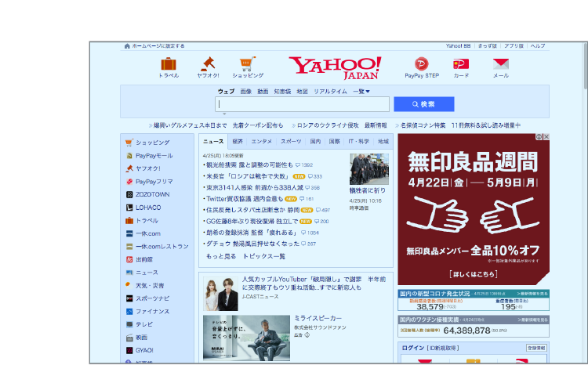Click the ニュース icon in sidebar
This screenshot has width=588, height=365.
[x=129, y=273]
